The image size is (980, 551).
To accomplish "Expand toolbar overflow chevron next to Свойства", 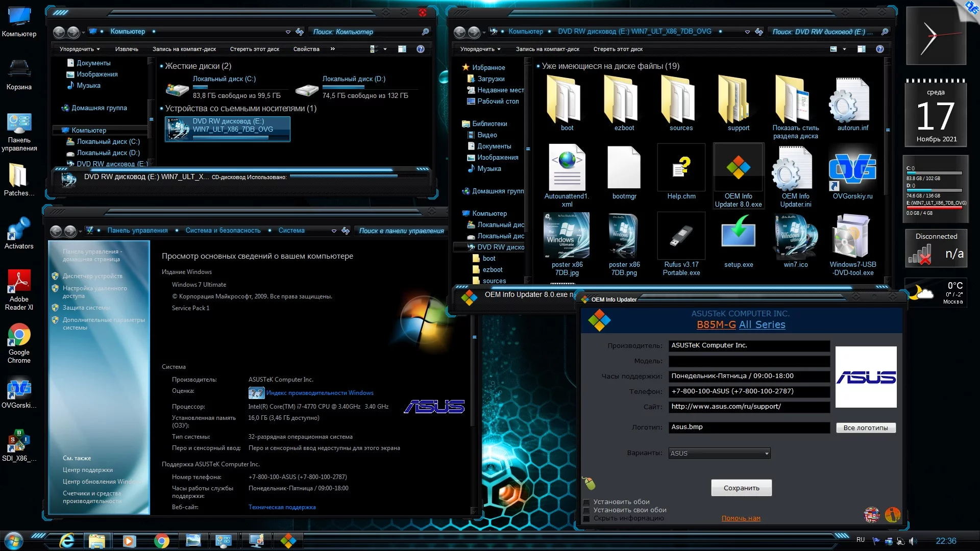I will (333, 49).
